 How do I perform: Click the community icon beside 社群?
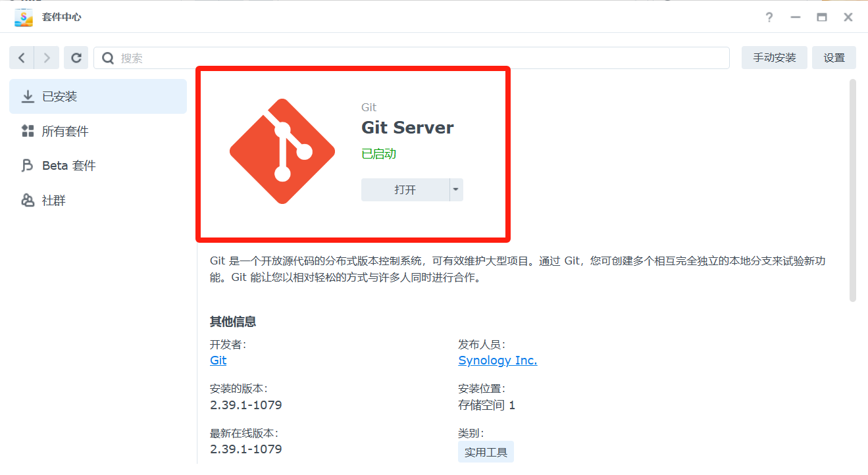(28, 201)
